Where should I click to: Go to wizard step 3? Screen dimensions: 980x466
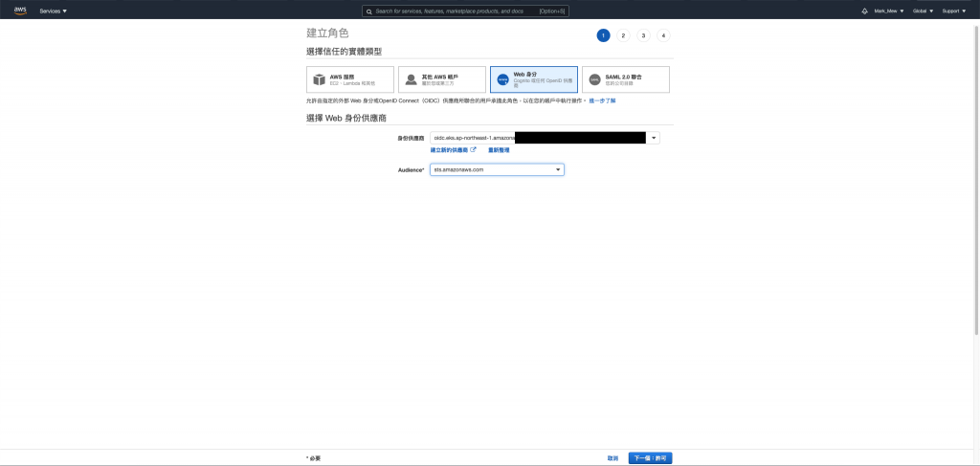click(x=643, y=35)
